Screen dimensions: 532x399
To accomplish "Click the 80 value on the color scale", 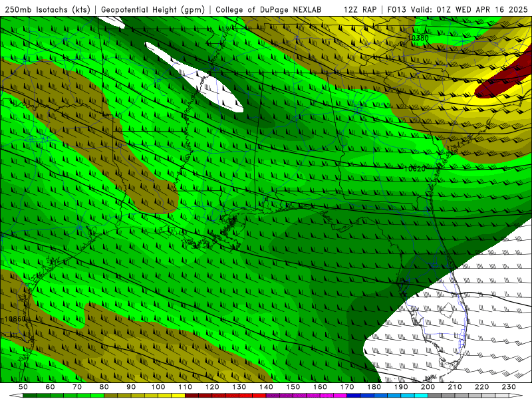I will point(104,387).
